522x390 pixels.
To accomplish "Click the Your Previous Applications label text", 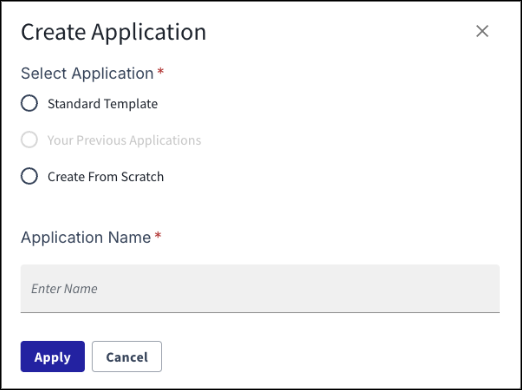I will (124, 140).
